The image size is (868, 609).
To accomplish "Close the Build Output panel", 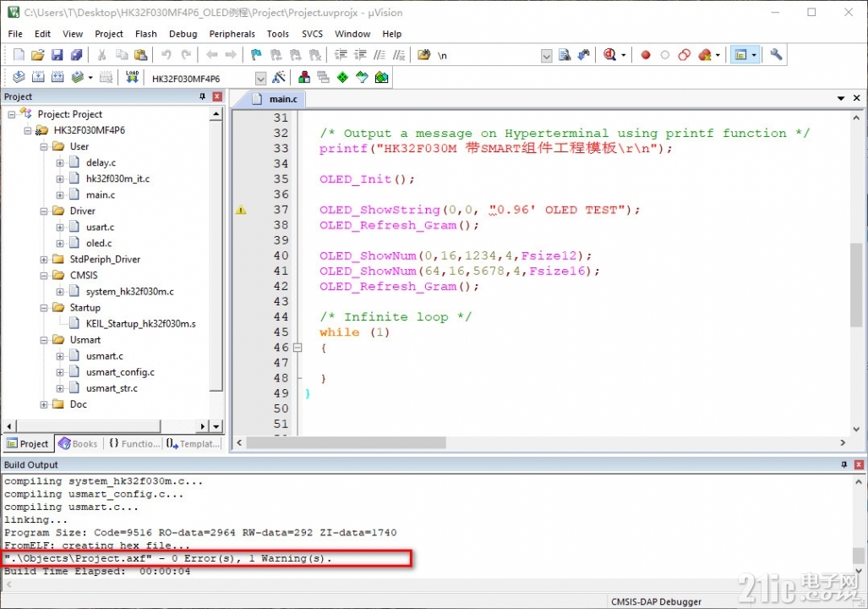I will pos(860,464).
